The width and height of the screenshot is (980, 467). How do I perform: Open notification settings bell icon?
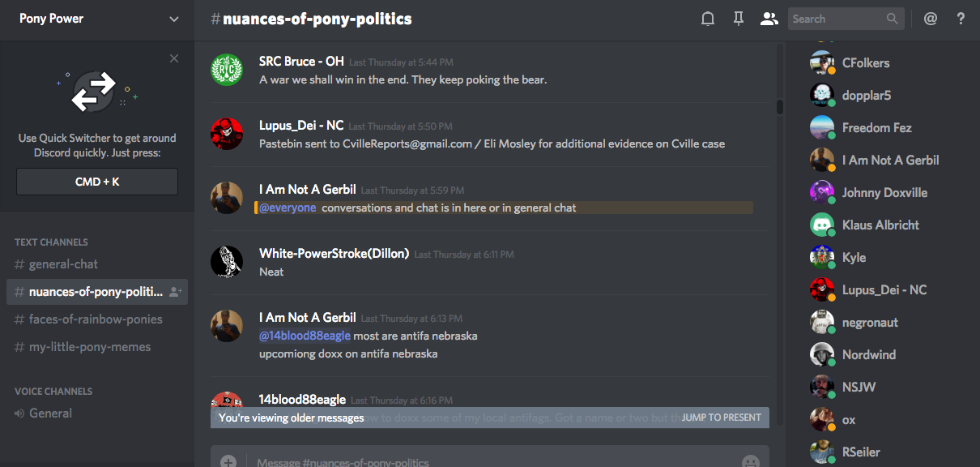708,19
